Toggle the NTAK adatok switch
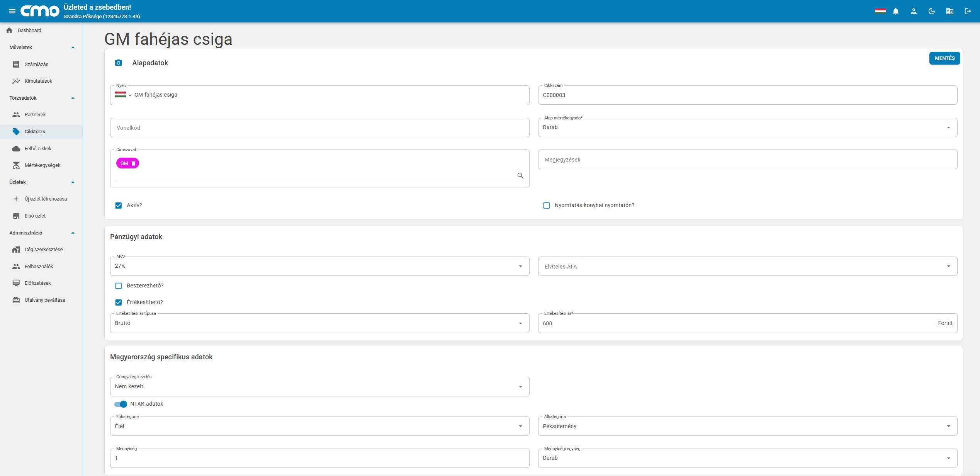This screenshot has height=476, width=980. 121,404
